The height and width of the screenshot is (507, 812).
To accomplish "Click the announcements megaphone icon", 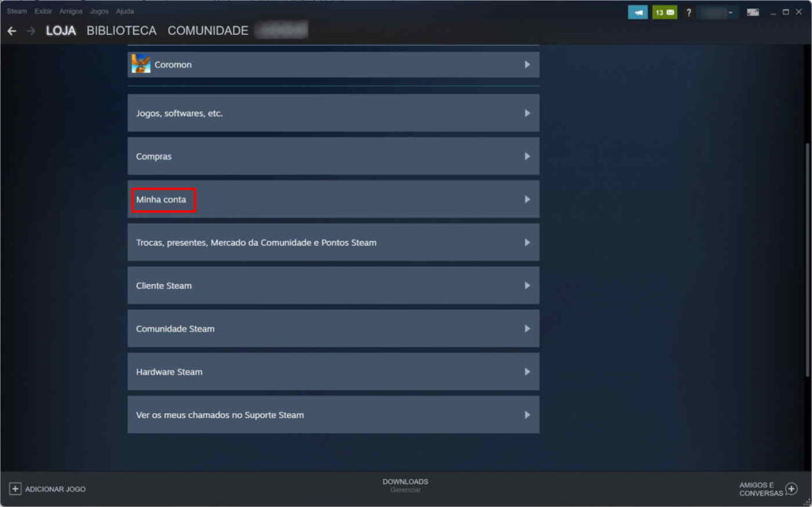I will [x=638, y=12].
